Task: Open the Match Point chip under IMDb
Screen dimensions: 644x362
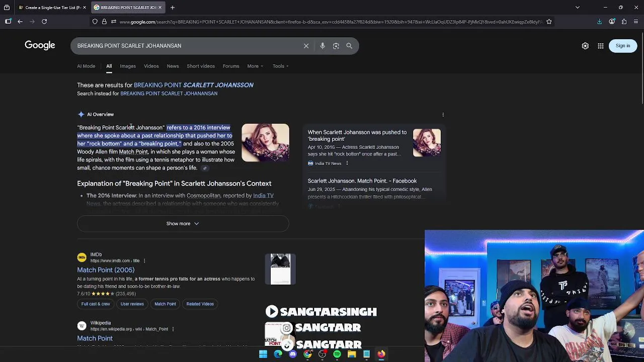Action: (x=165, y=304)
